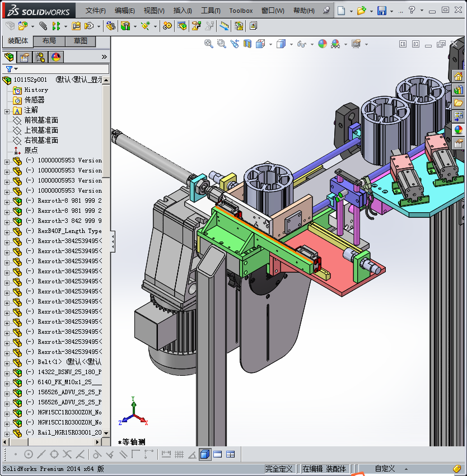Select the FeatureManager design tree tab icon
This screenshot has height=476, width=467.
9,57
